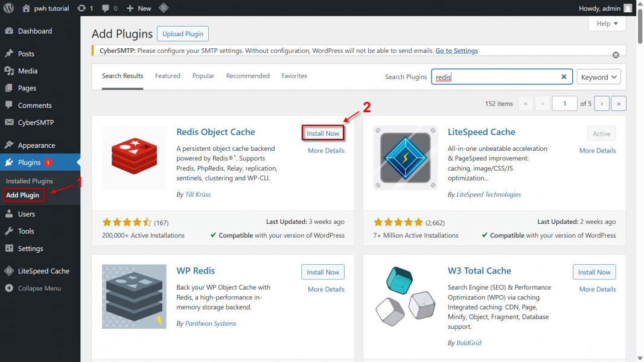Viewport: 644px width, 362px height.
Task: Open the comments bubble in admin bar
Action: click(x=109, y=8)
